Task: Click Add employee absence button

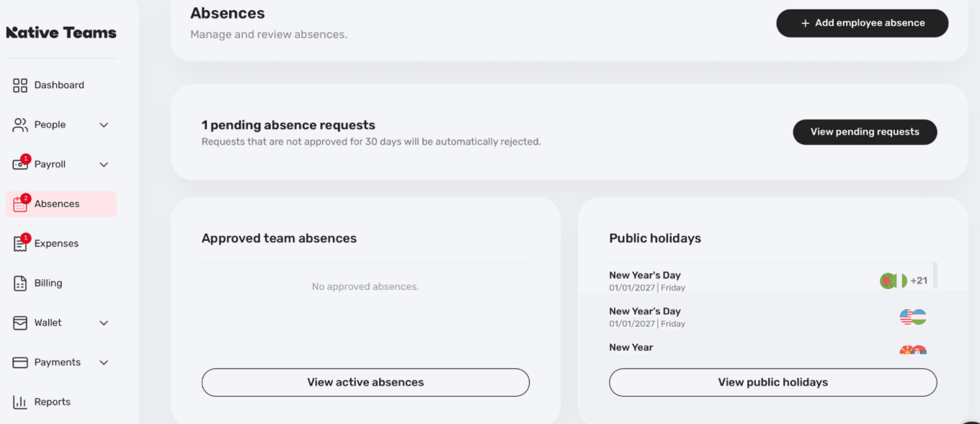Action: [x=862, y=23]
